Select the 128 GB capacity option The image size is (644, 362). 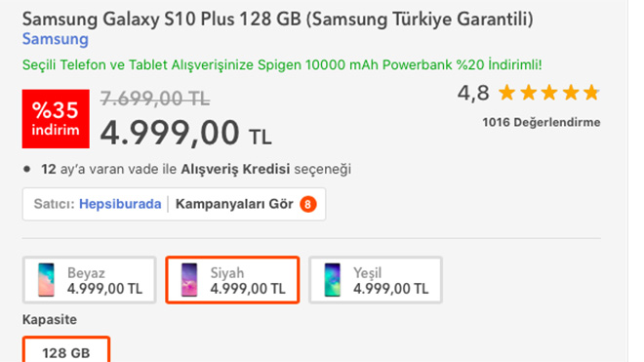tap(66, 350)
